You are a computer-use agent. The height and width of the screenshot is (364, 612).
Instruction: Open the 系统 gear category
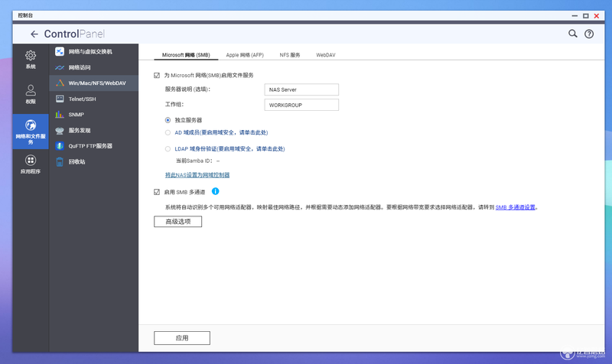coord(31,60)
